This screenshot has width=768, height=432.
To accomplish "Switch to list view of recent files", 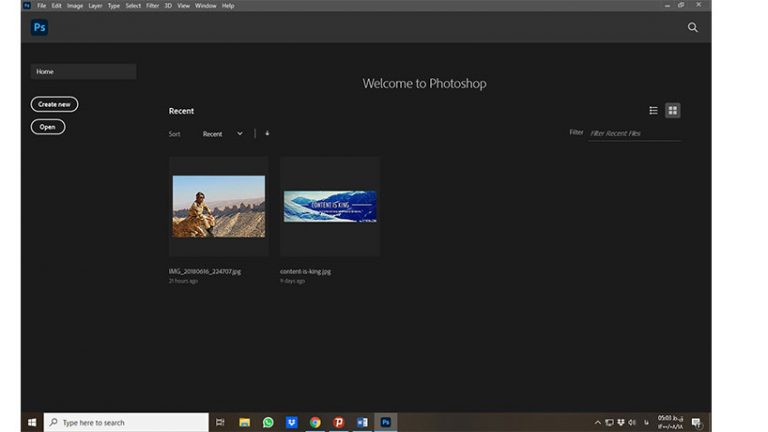I will (x=653, y=111).
